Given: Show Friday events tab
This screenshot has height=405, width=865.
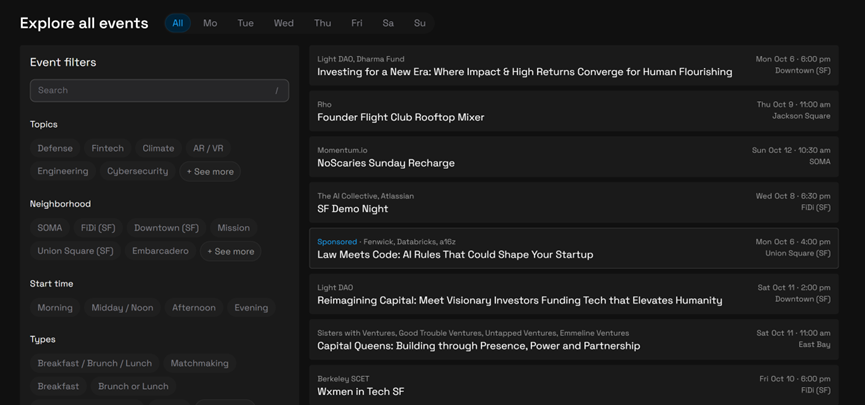Looking at the screenshot, I should point(357,23).
